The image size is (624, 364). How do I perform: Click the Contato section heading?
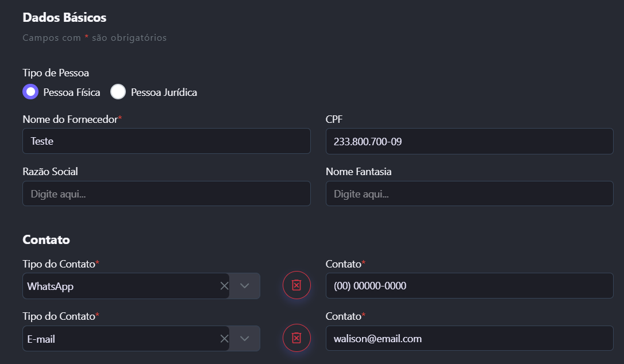46,239
